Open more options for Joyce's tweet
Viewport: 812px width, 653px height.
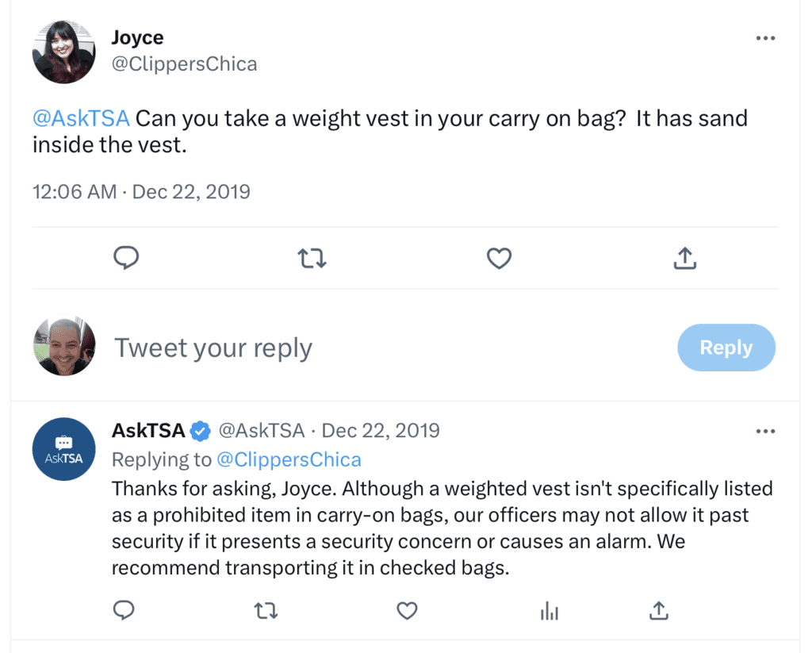(765, 39)
